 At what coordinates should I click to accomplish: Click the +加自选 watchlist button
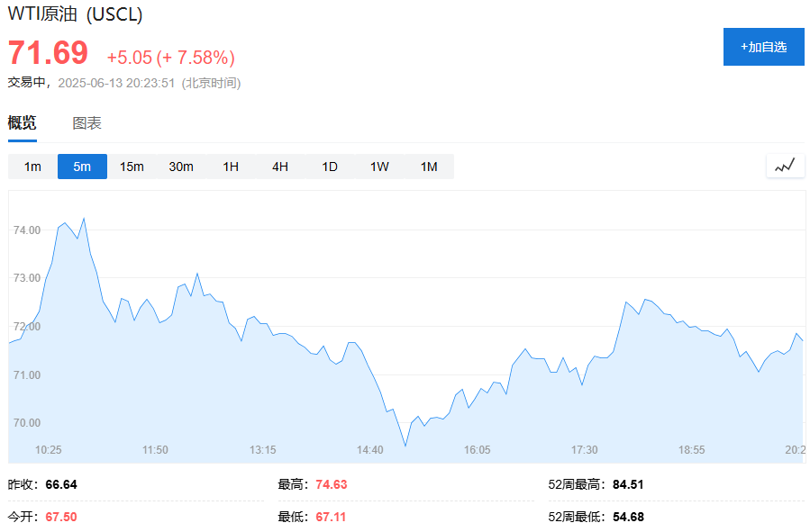[x=762, y=47]
